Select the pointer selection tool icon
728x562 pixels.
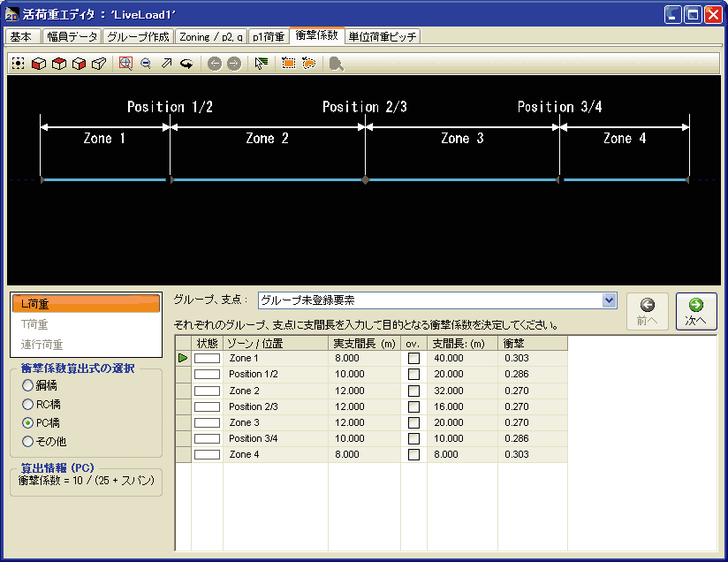pyautogui.click(x=262, y=64)
